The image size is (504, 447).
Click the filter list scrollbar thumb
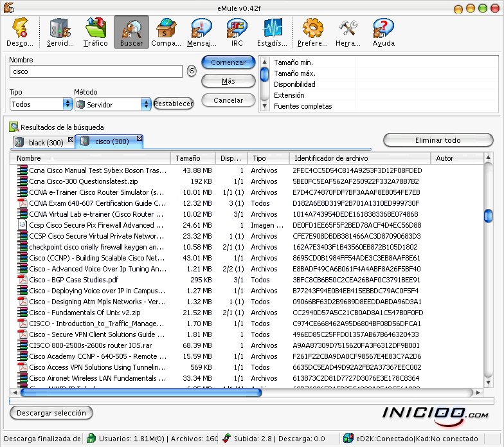click(x=264, y=74)
